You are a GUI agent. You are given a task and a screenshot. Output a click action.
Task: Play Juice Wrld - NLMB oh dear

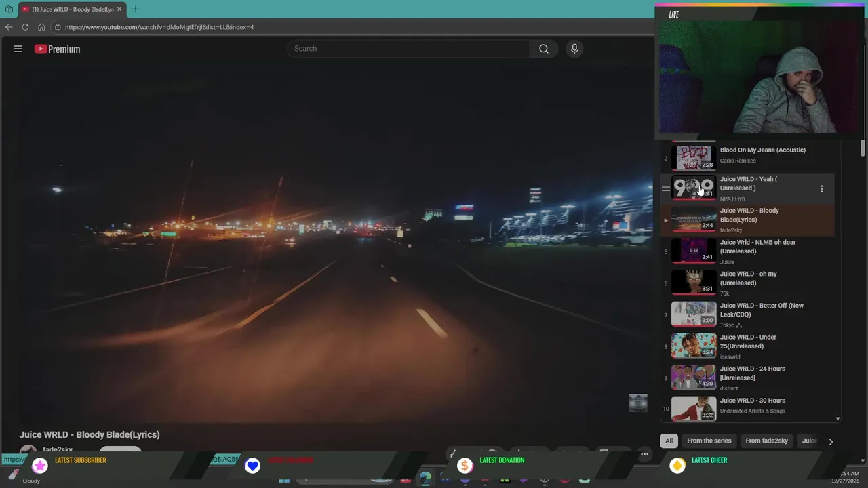point(757,247)
